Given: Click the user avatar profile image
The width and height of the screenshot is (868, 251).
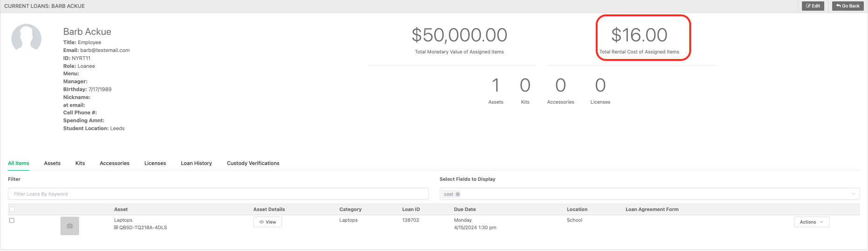Looking at the screenshot, I should pos(27,37).
